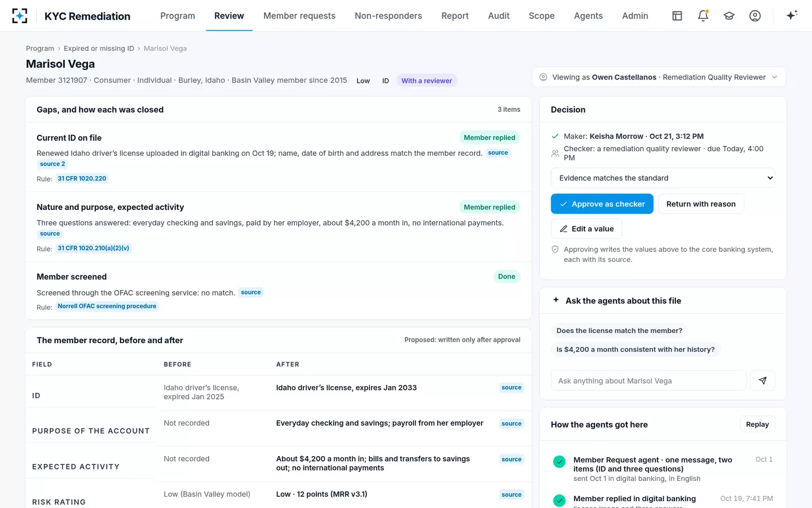Click the green check beside Member Request agent
The width and height of the screenshot is (812, 508).
(559, 462)
